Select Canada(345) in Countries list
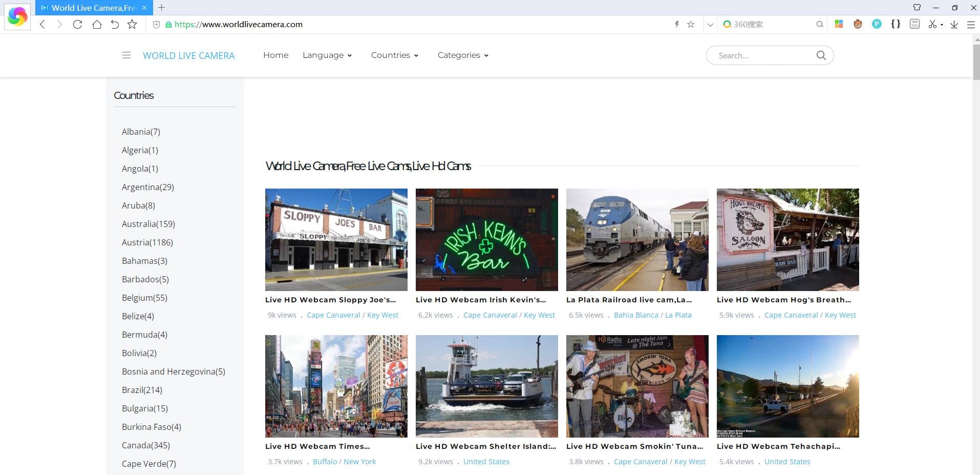This screenshot has width=980, height=475. [146, 445]
